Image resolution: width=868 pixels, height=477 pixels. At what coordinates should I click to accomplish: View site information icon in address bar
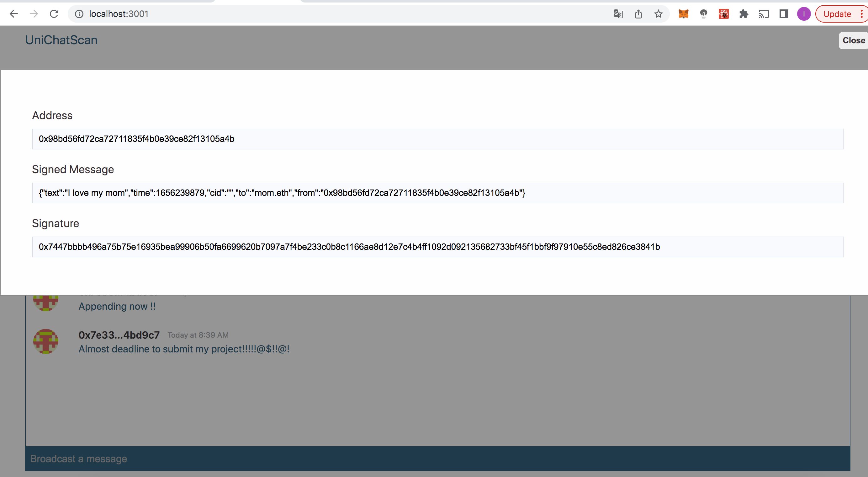(x=79, y=14)
